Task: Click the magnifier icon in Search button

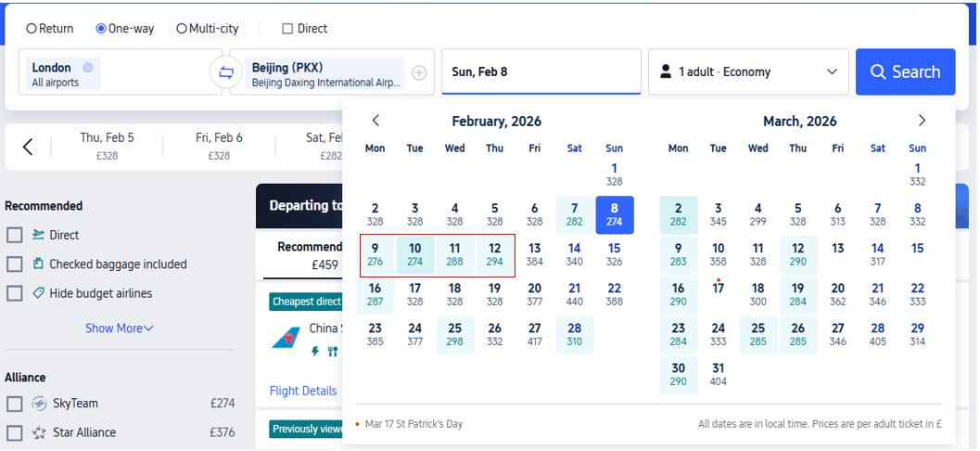Action: (x=877, y=72)
